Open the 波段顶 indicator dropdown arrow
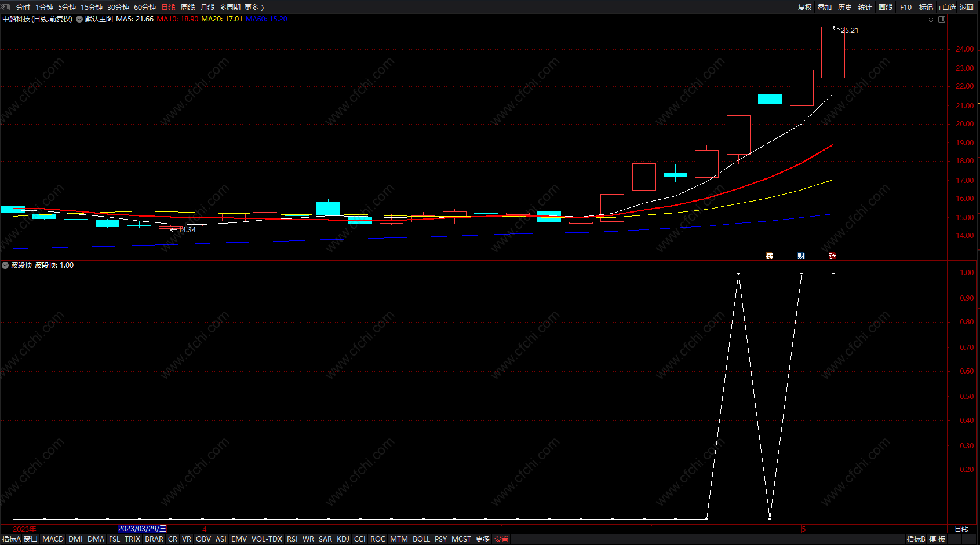 coord(5,265)
